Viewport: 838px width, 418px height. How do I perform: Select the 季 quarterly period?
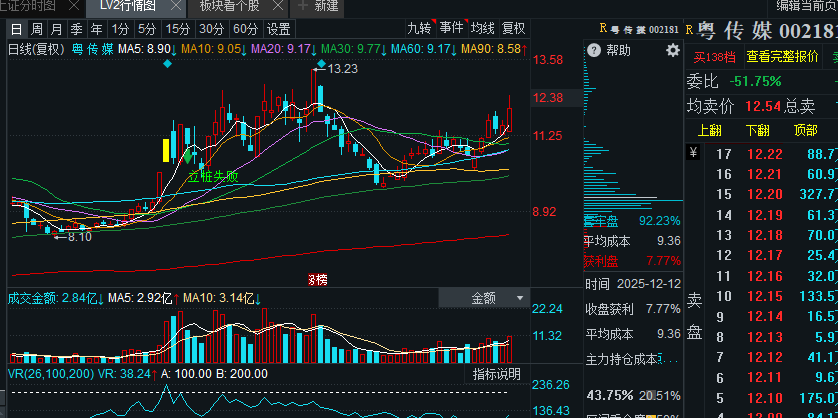point(77,28)
